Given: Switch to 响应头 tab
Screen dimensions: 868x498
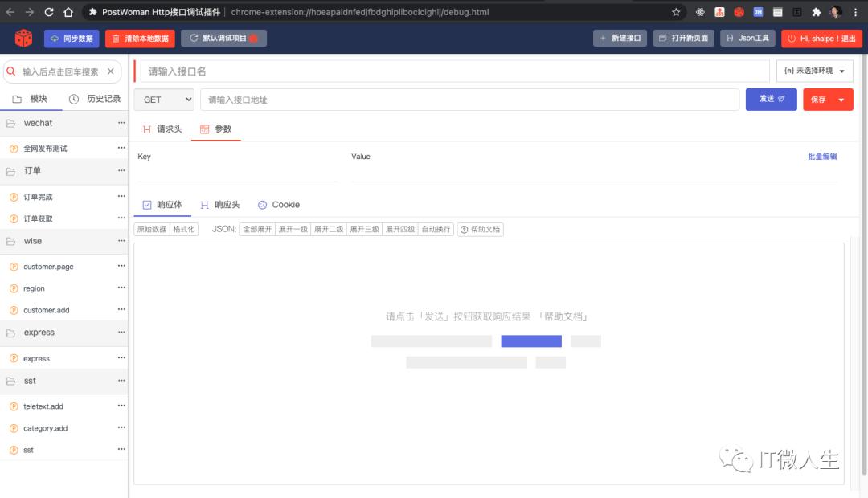Looking at the screenshot, I should (219, 205).
